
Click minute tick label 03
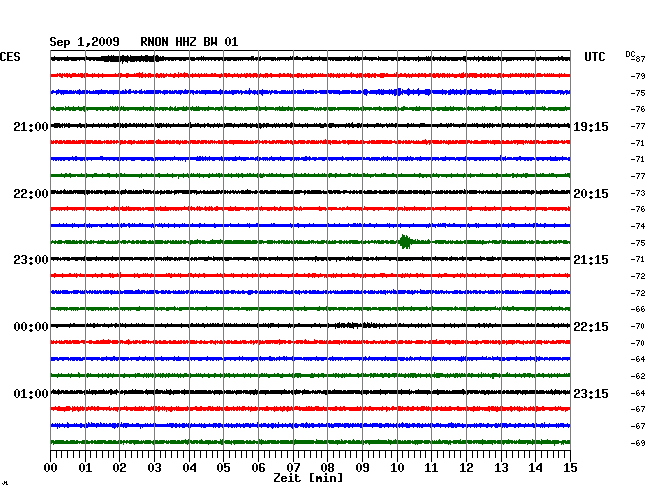154,468
